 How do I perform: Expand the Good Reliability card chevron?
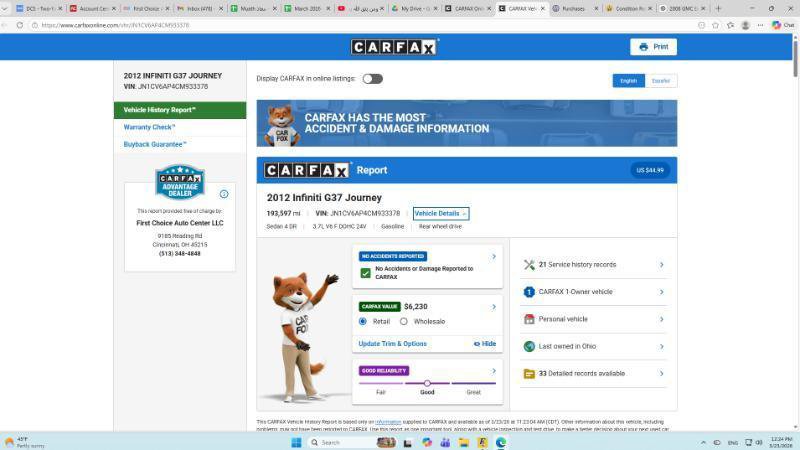[493, 371]
